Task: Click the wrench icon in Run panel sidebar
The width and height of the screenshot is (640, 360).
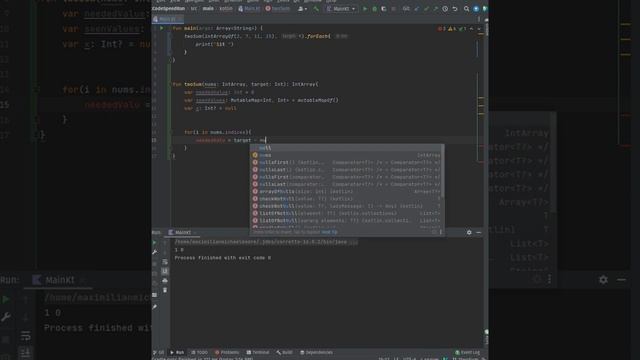Action: pos(154,252)
